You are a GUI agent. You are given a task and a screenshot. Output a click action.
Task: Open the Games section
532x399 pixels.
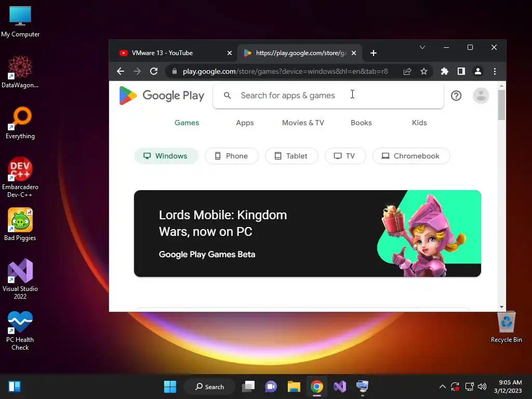[x=187, y=123]
